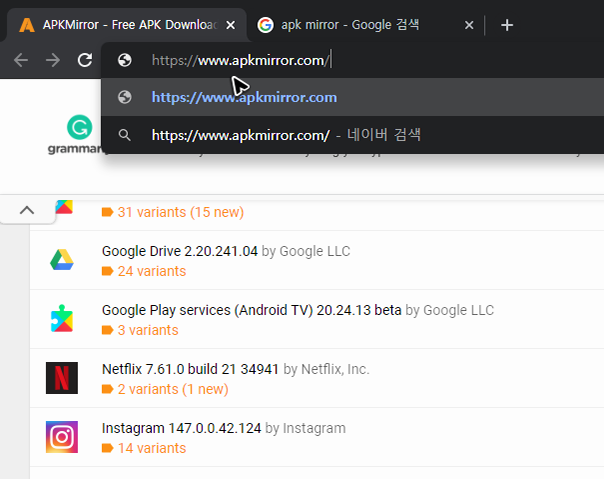Switch to the APKMirror - Free APK Download tab
The width and height of the screenshot is (604, 479).
tap(127, 25)
